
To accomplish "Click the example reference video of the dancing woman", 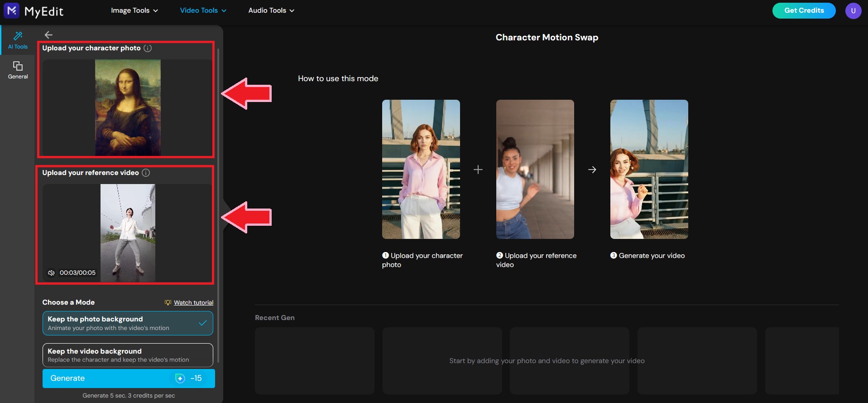I will (535, 169).
